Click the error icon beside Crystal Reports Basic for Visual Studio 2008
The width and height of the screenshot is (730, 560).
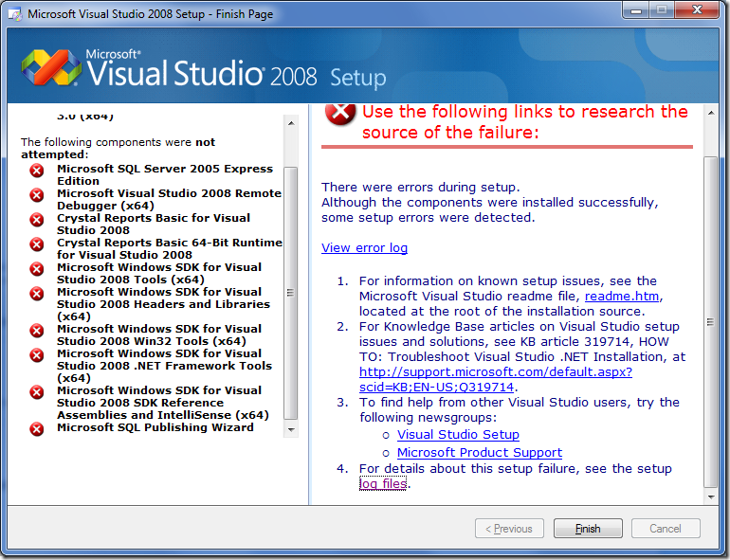[x=37, y=220]
